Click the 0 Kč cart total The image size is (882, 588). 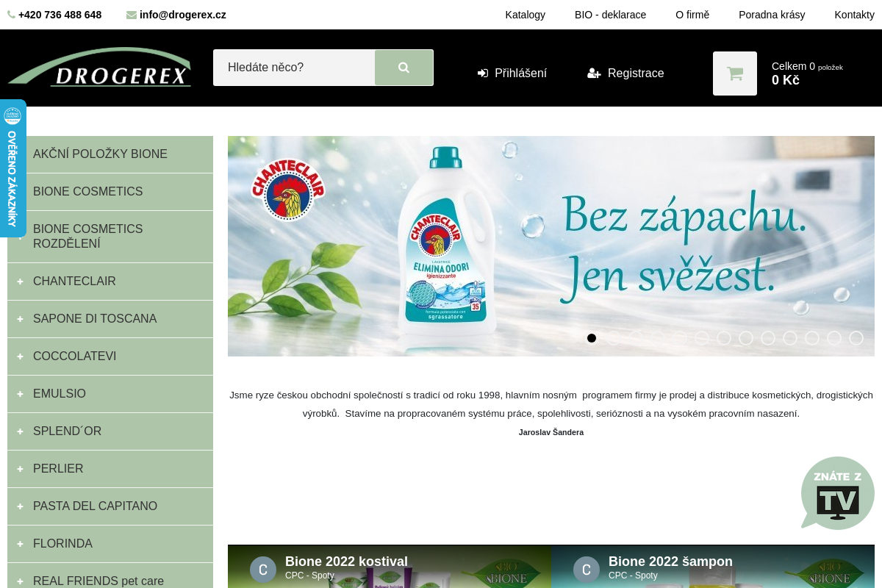click(786, 80)
